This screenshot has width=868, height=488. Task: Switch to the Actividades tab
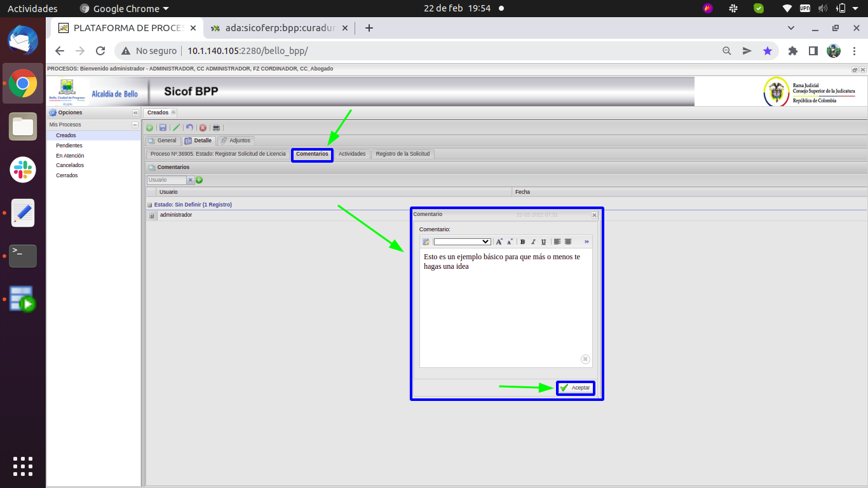point(352,154)
